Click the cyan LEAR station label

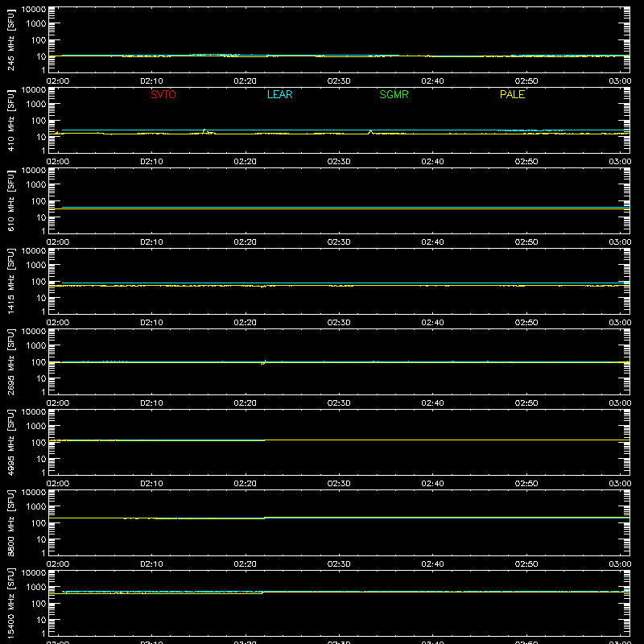point(279,94)
